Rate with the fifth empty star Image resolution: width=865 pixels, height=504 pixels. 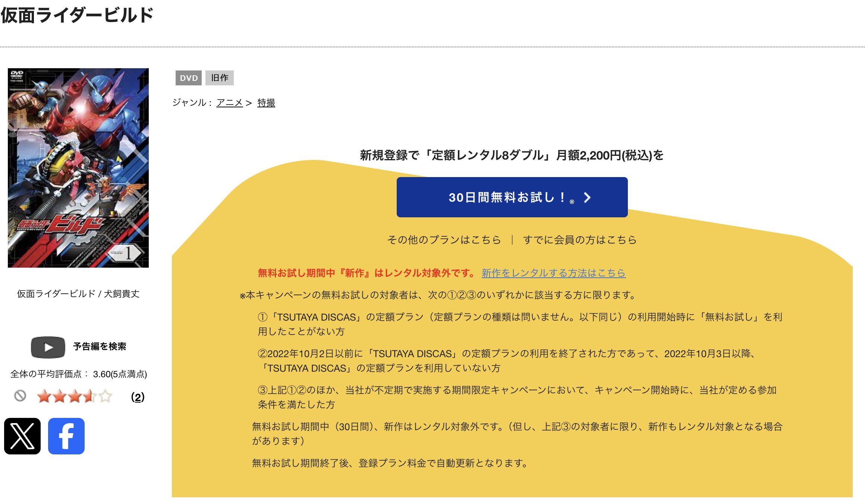click(106, 396)
